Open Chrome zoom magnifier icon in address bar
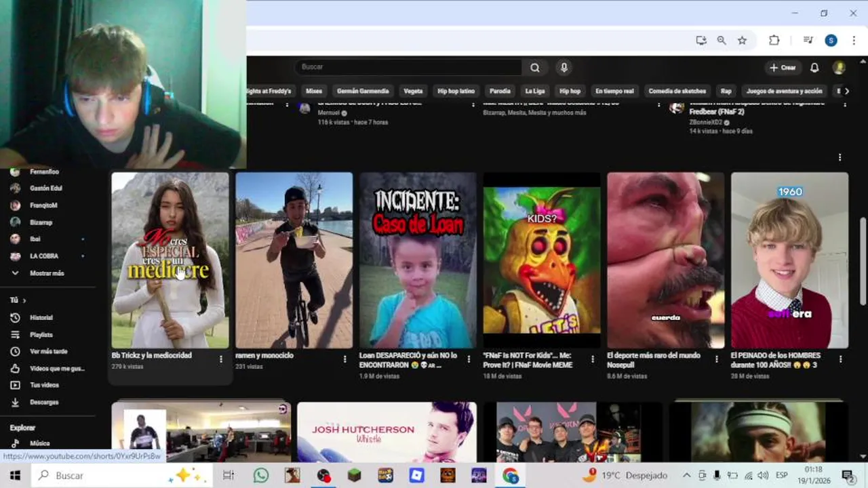 point(722,40)
